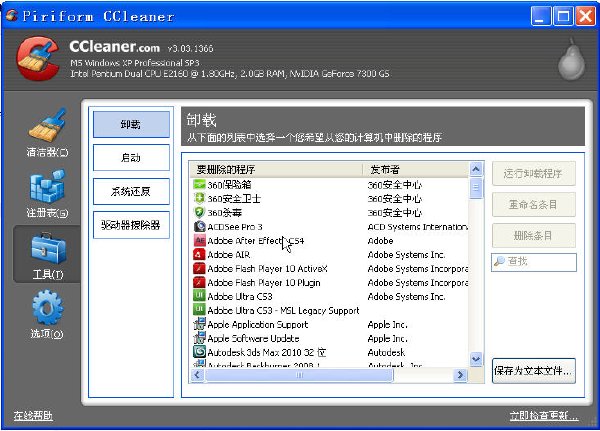Focus the search (查找) input field
The image size is (600, 431).
tap(534, 262)
